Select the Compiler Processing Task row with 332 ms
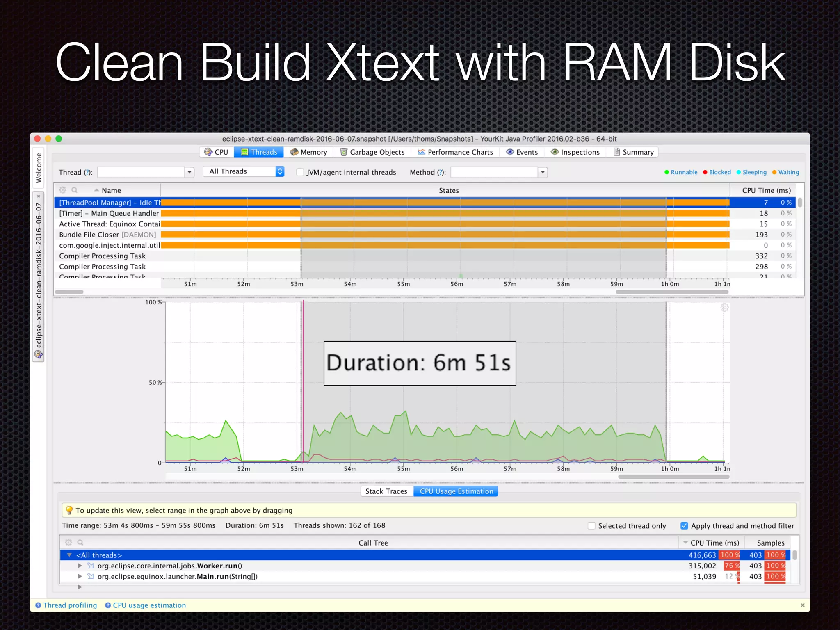The height and width of the screenshot is (630, 840). (425, 256)
